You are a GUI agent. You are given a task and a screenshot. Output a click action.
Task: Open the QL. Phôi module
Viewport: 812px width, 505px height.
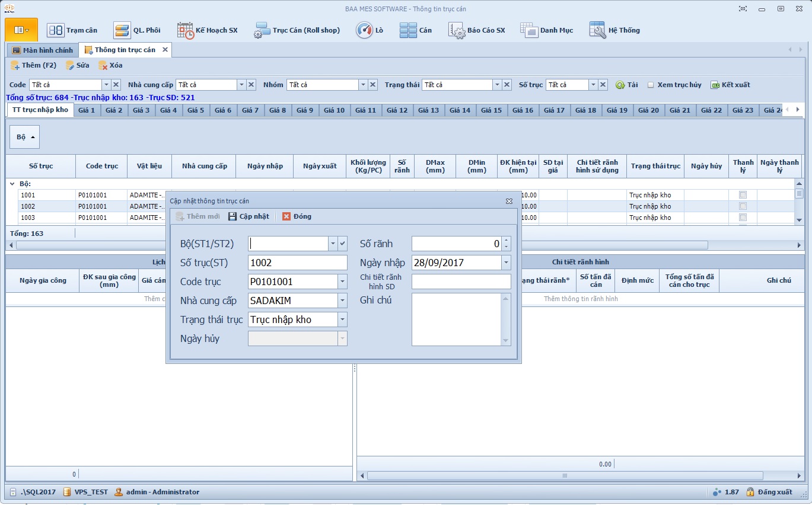(122, 30)
